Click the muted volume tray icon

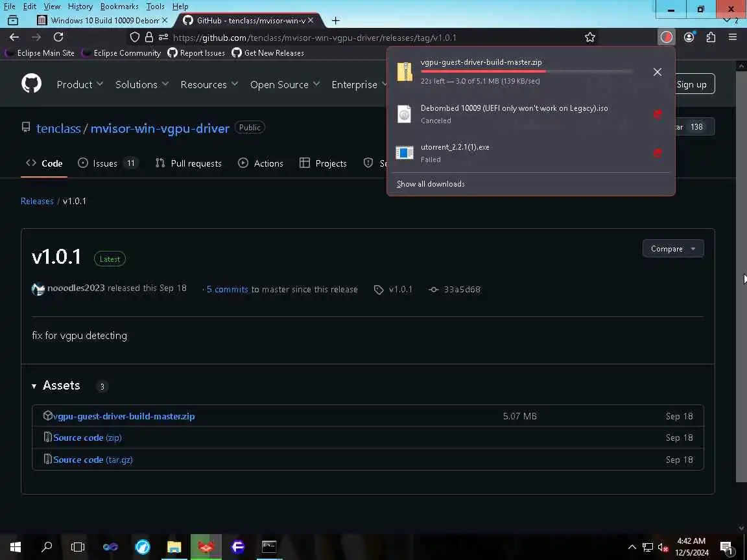(663, 547)
